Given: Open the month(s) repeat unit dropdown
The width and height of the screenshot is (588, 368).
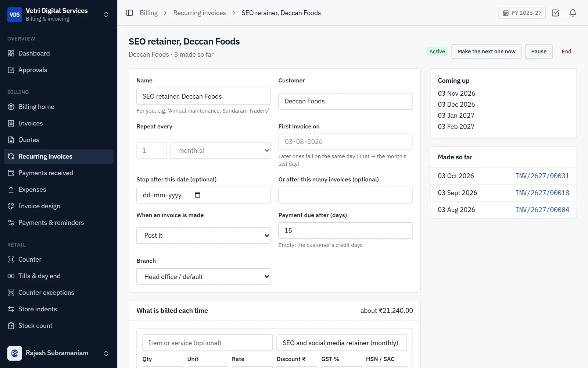Looking at the screenshot, I should [220, 151].
